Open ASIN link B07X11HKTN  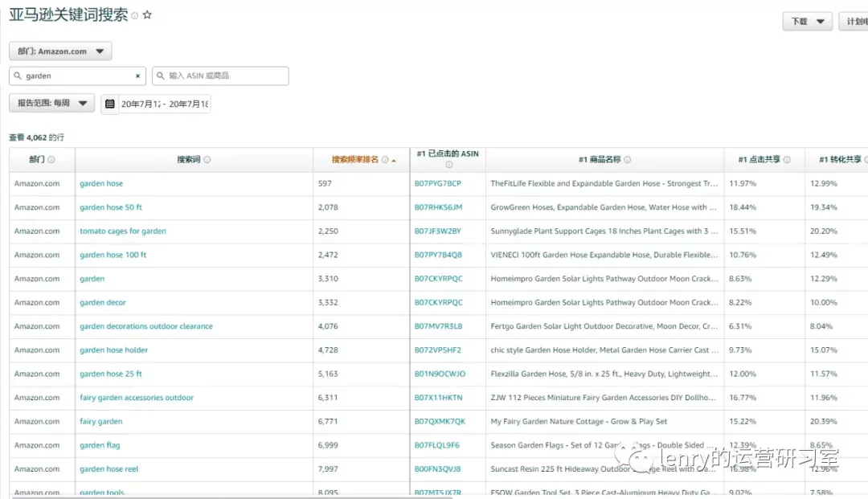[438, 397]
